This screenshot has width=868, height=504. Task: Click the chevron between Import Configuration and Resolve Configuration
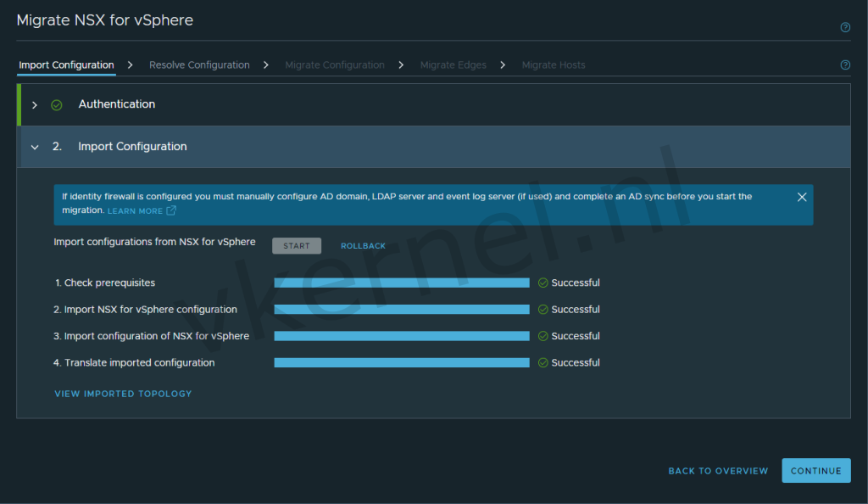point(130,64)
